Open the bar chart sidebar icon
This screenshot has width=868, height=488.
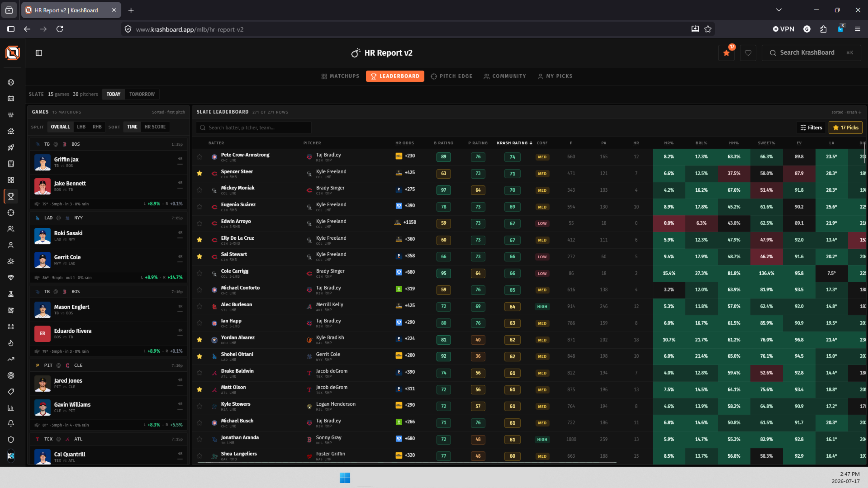11,408
